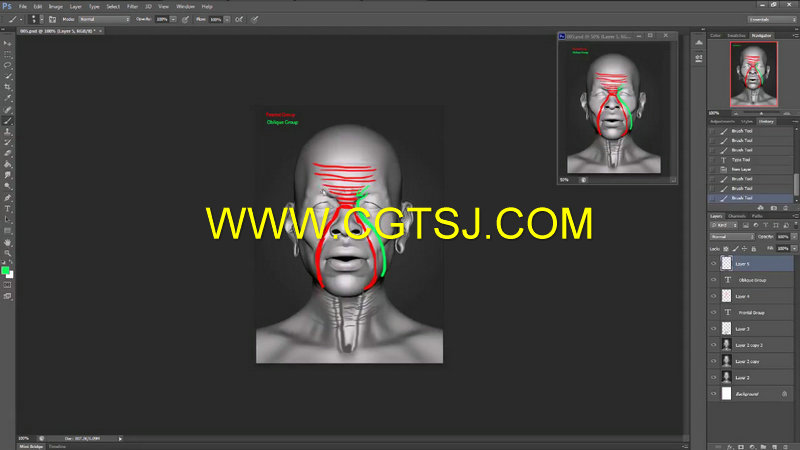Click the Change Screen Mode icon
The width and height of the screenshot is (800, 450).
(x=7, y=296)
